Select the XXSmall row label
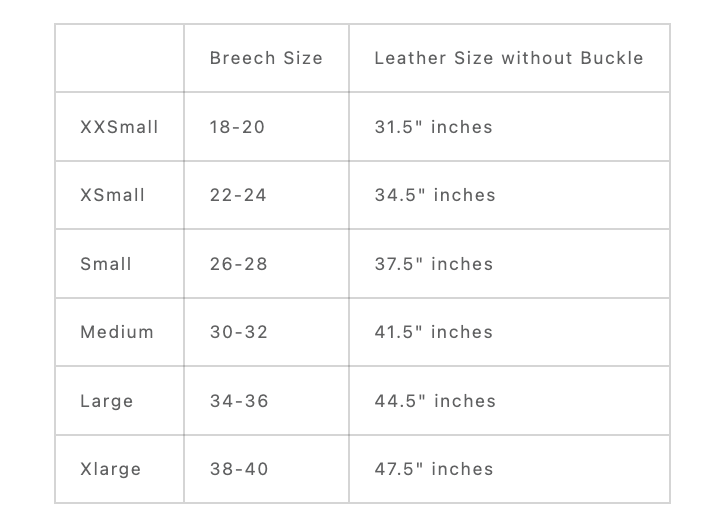 coord(119,127)
